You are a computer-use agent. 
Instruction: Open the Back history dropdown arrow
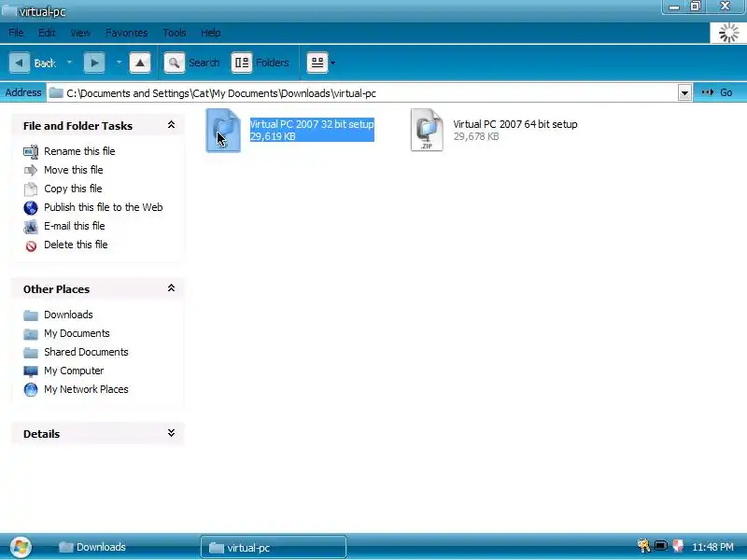click(x=69, y=63)
